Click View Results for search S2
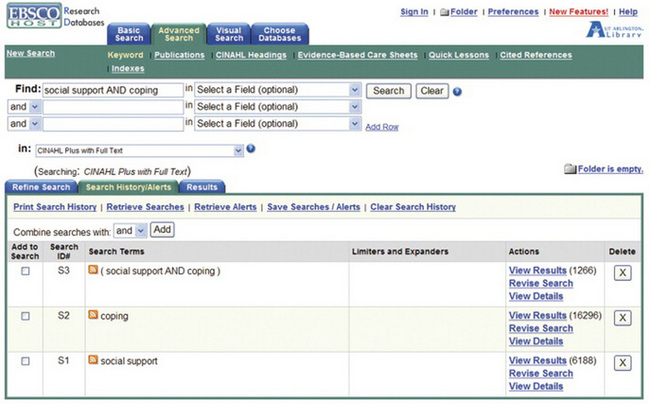This screenshot has height=404, width=650. (x=537, y=315)
